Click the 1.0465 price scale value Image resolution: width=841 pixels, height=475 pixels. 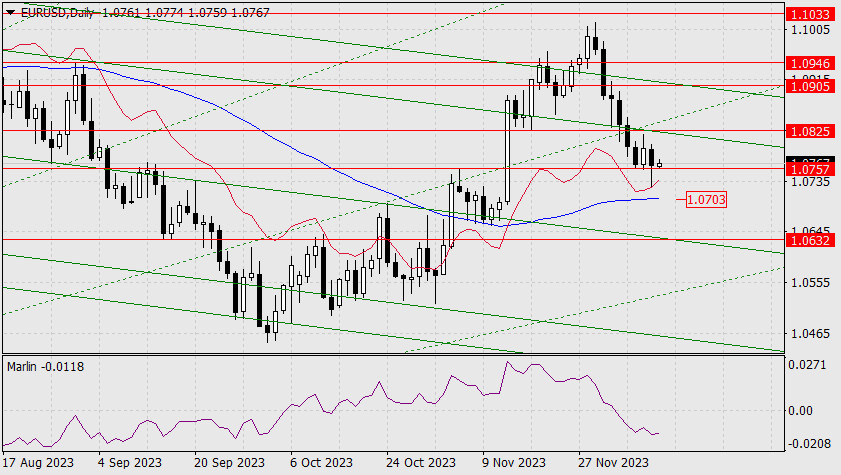810,333
